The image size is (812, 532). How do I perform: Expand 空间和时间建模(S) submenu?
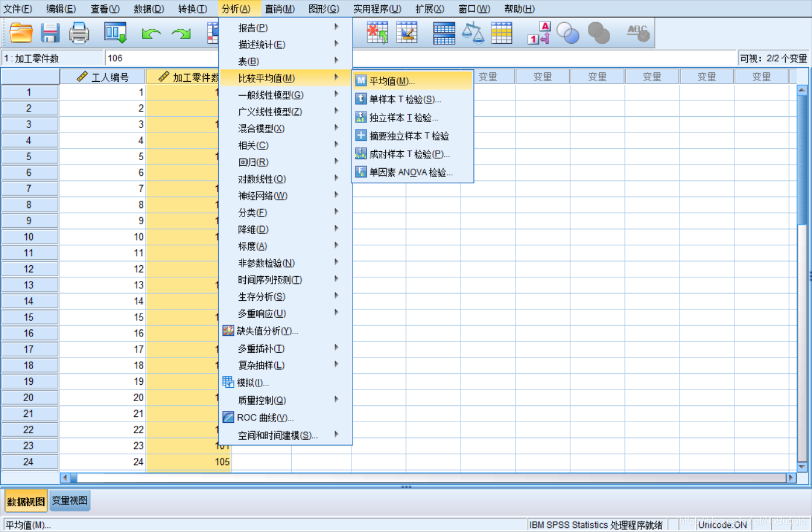tap(286, 435)
